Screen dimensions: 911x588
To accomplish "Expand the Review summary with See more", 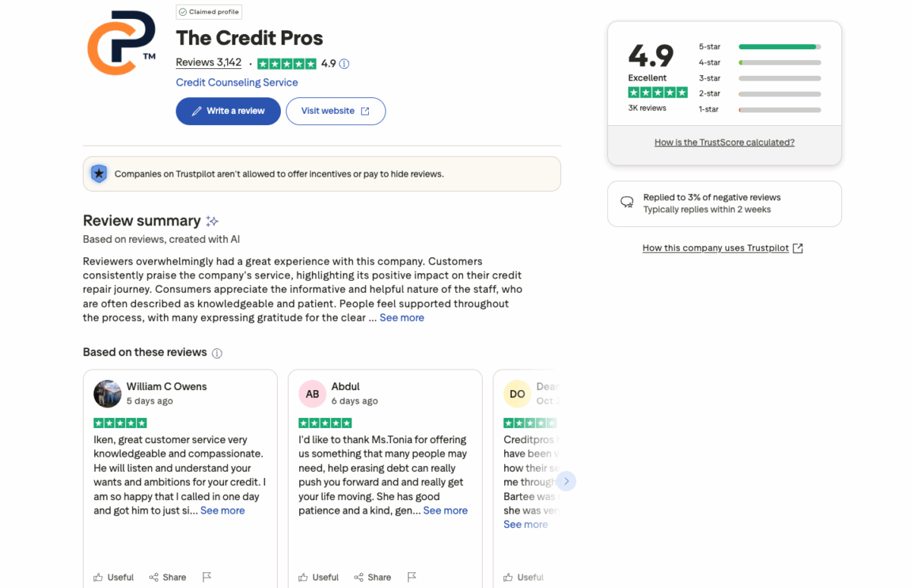I will click(402, 317).
